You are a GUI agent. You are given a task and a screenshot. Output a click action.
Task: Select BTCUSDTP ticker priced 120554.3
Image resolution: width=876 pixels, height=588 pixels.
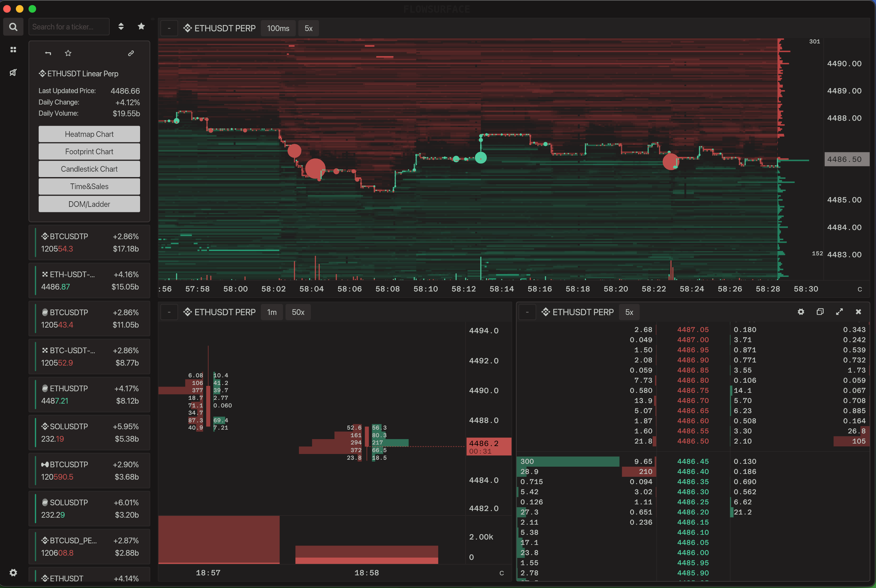89,243
